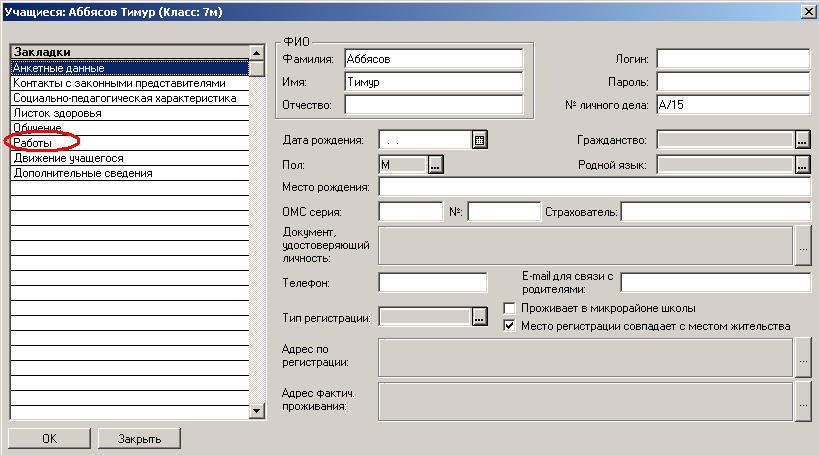The height and width of the screenshot is (455, 819).
Task: Open identity document ellipsis button
Action: (x=802, y=245)
